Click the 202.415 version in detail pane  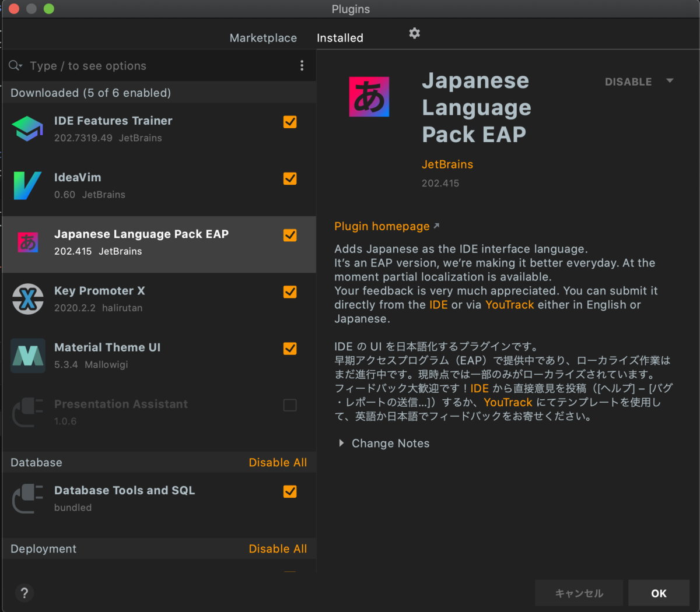pos(440,183)
